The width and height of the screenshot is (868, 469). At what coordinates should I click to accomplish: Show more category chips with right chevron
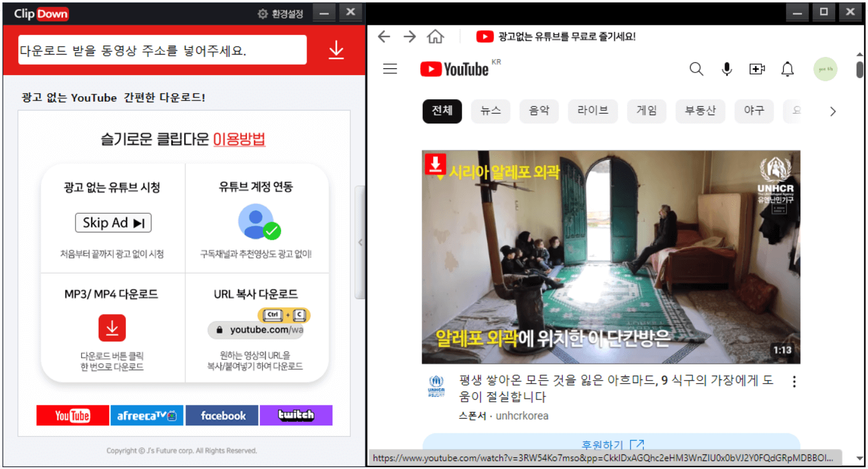click(833, 111)
